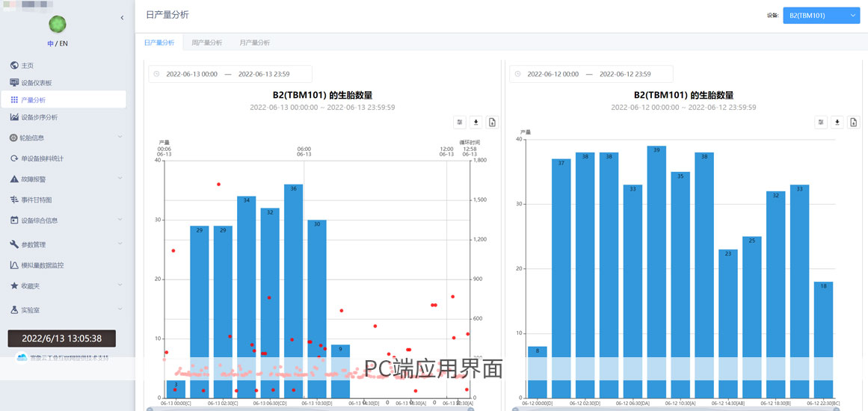Switch interface language to EN
868x411 pixels.
(64, 44)
